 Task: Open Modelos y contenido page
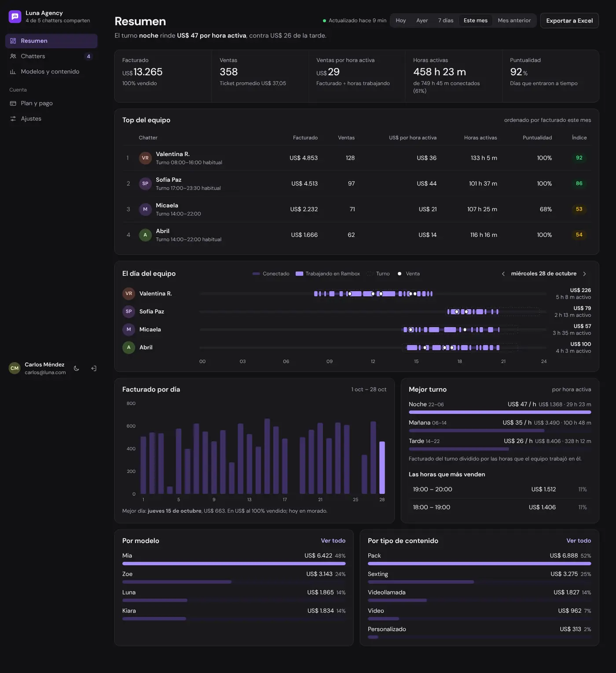[x=51, y=72]
